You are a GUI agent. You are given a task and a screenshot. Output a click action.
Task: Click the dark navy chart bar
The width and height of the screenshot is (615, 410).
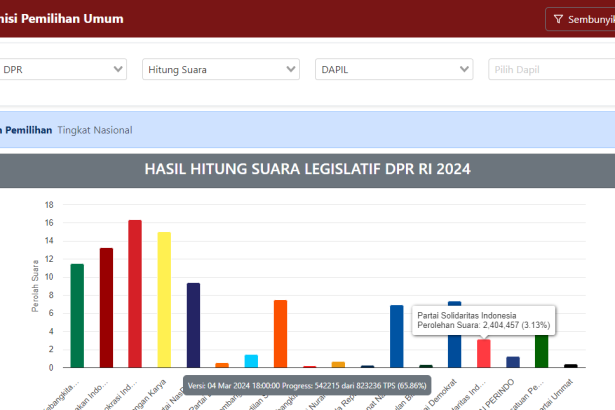193,325
